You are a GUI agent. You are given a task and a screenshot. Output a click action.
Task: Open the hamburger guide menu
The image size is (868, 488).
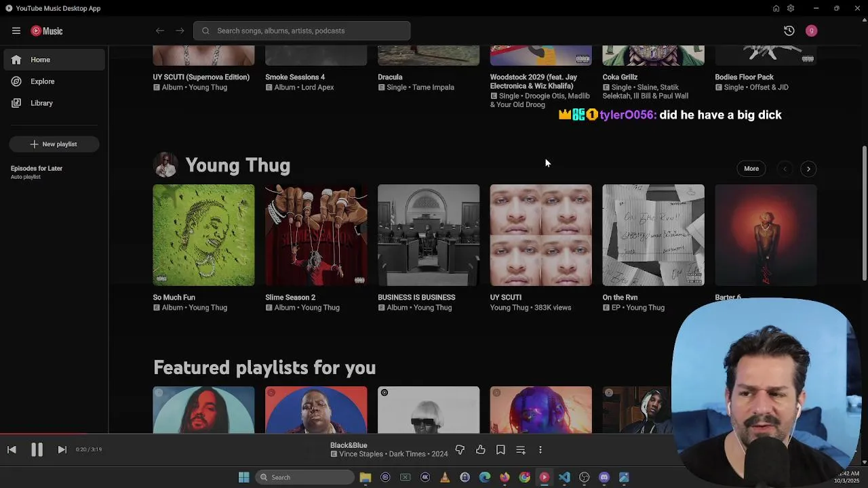(x=16, y=30)
